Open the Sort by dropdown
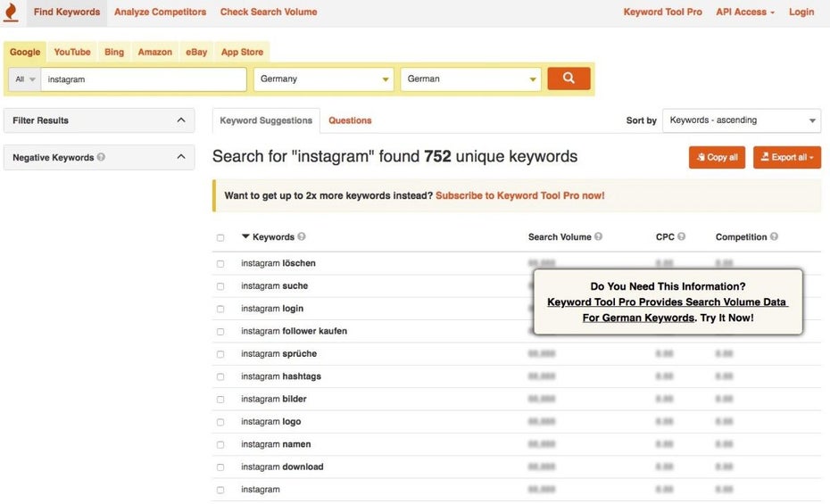Screen dimensions: 830x504 (x=741, y=120)
